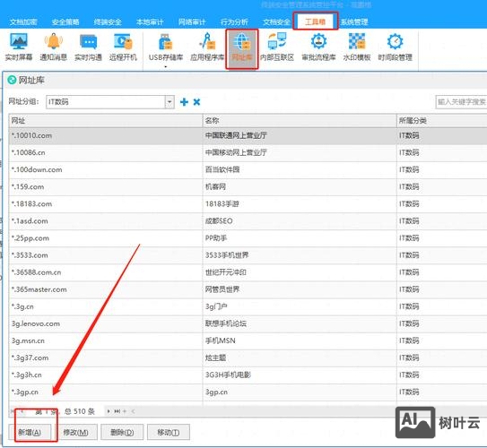487x448 pixels.
Task: Select the *.10086.cn row
Action: (x=248, y=152)
